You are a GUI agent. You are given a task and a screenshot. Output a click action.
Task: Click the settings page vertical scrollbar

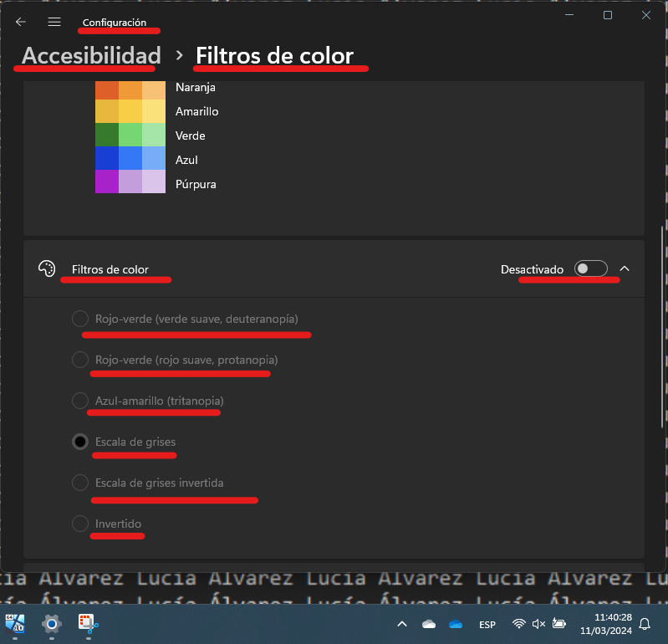tap(661, 326)
